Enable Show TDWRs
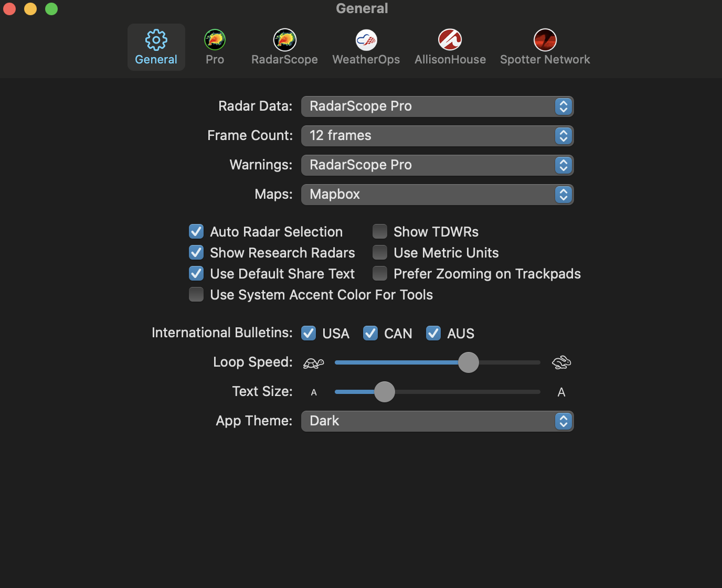Screen dimensions: 722x588 [379, 231]
